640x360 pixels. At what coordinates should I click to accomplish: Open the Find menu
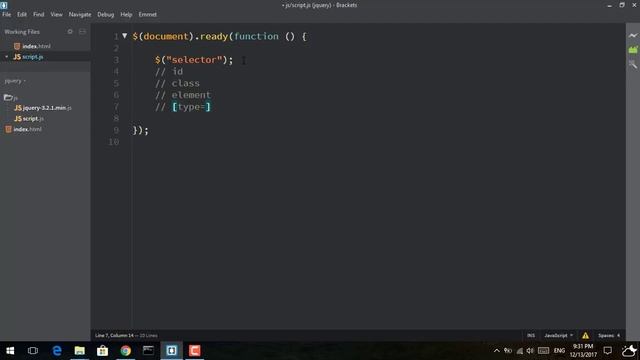coord(38,14)
